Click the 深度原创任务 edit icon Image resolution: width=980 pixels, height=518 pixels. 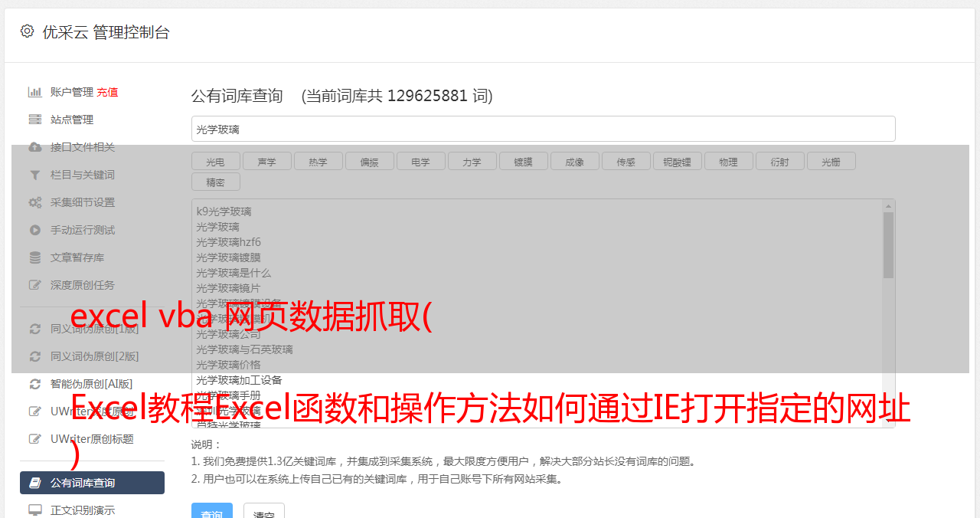[x=34, y=285]
